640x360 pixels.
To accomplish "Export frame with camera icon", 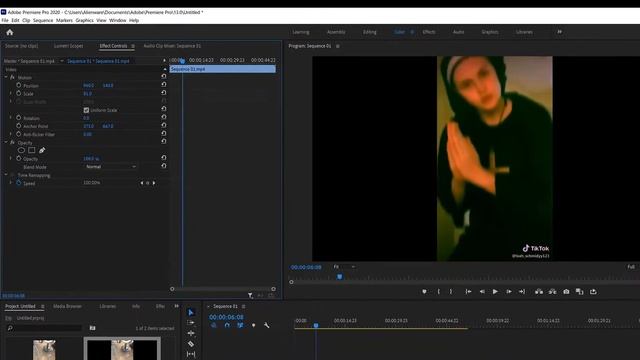I will [566, 291].
